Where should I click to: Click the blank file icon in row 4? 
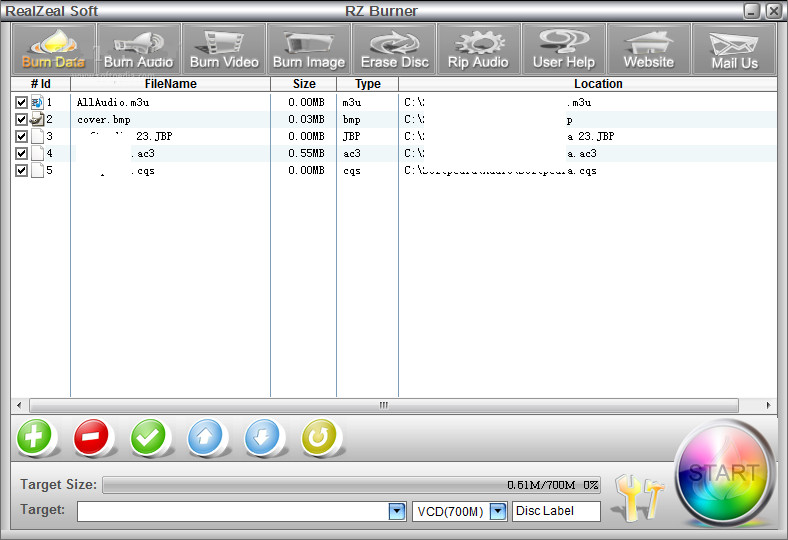click(38, 153)
